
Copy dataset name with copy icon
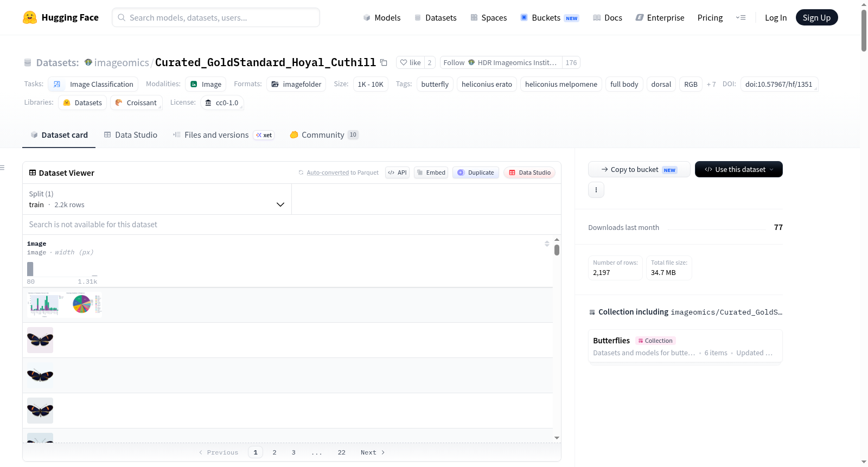point(384,62)
